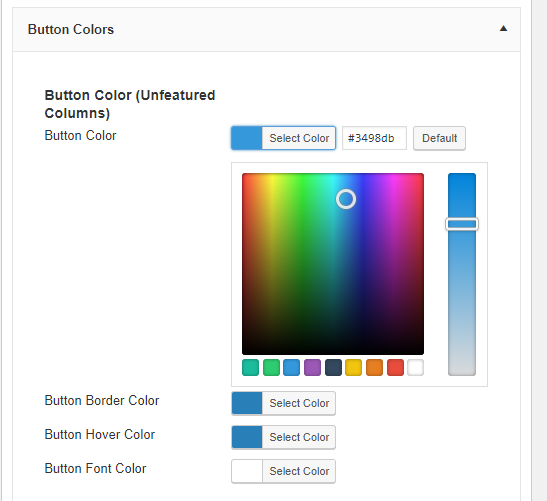Click the 'Button Hover Color' label
The height and width of the screenshot is (501, 547).
click(x=99, y=435)
